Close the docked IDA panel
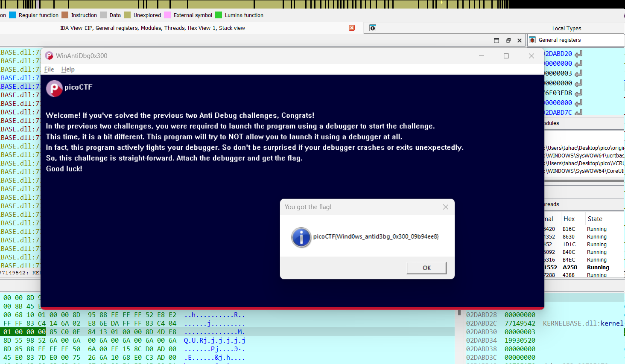 pyautogui.click(x=520, y=41)
